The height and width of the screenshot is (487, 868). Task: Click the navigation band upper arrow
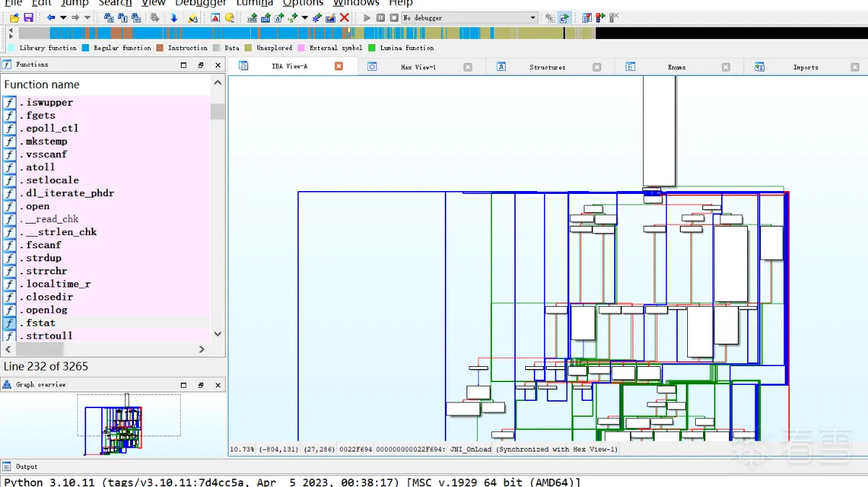click(11, 30)
